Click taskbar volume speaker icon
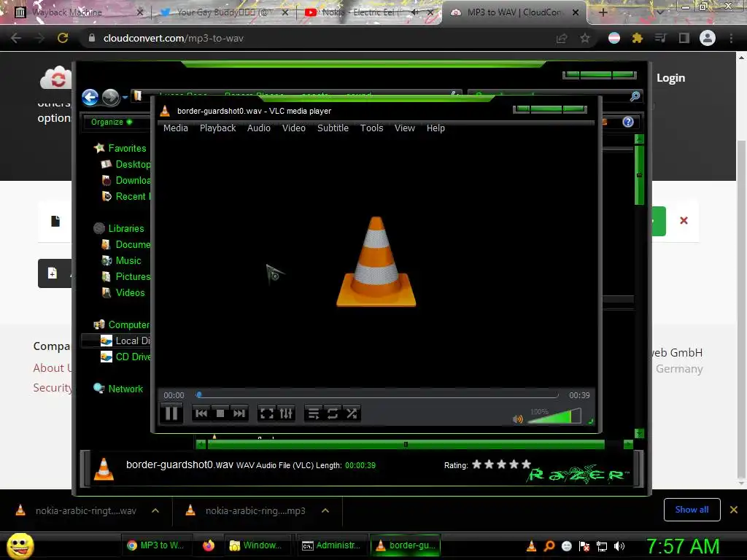Image resolution: width=747 pixels, height=560 pixels. (x=619, y=546)
